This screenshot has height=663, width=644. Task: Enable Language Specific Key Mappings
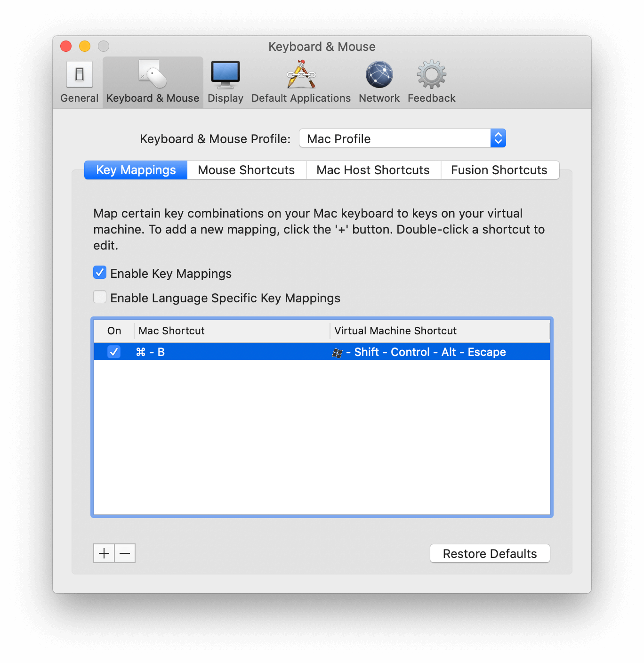click(x=99, y=297)
